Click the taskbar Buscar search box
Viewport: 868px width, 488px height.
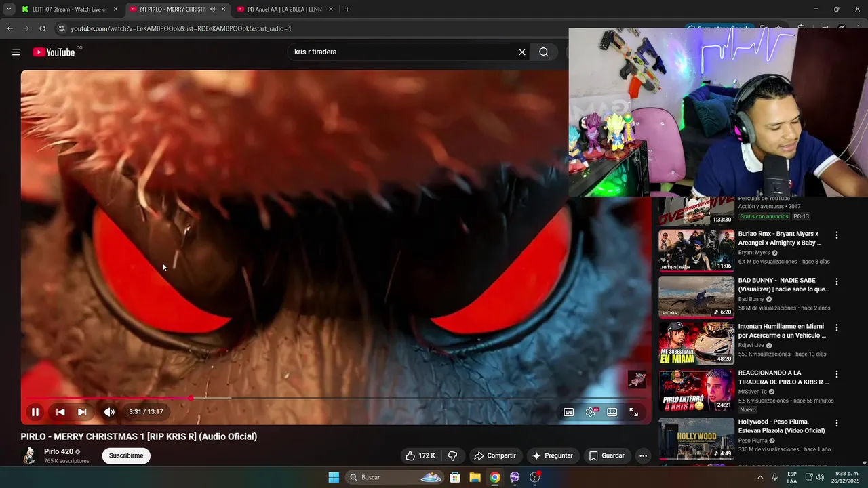point(395,477)
